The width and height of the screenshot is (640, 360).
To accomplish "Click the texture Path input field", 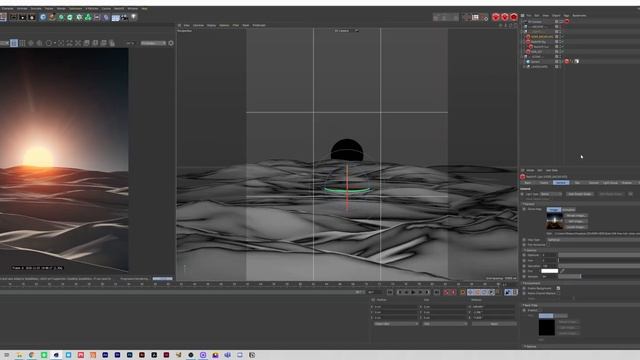I will pos(597,234).
